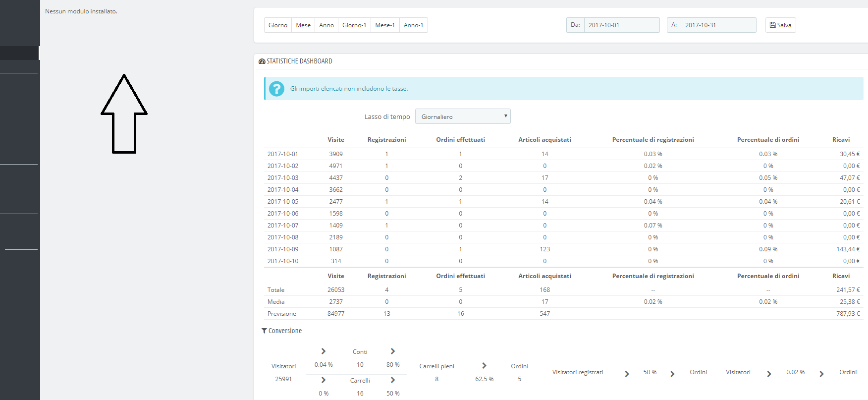This screenshot has width=868, height=400.
Task: Click 'Gli importi elencati non includono le tasse.'
Action: coord(349,89)
